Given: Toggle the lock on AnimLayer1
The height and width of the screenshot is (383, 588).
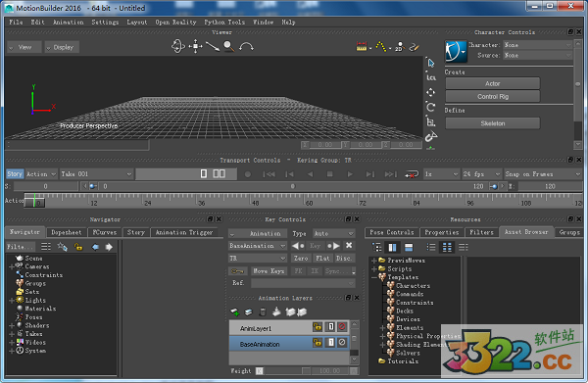Looking at the screenshot, I should pos(318,327).
